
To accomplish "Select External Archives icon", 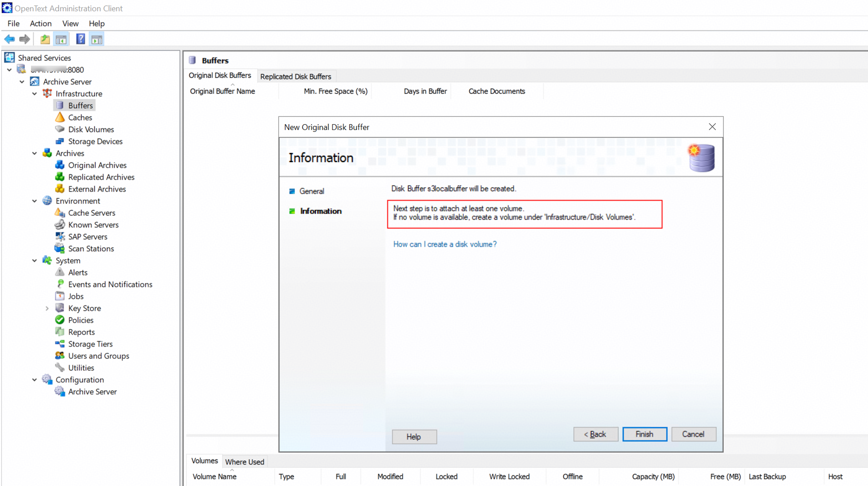I will [x=60, y=189].
